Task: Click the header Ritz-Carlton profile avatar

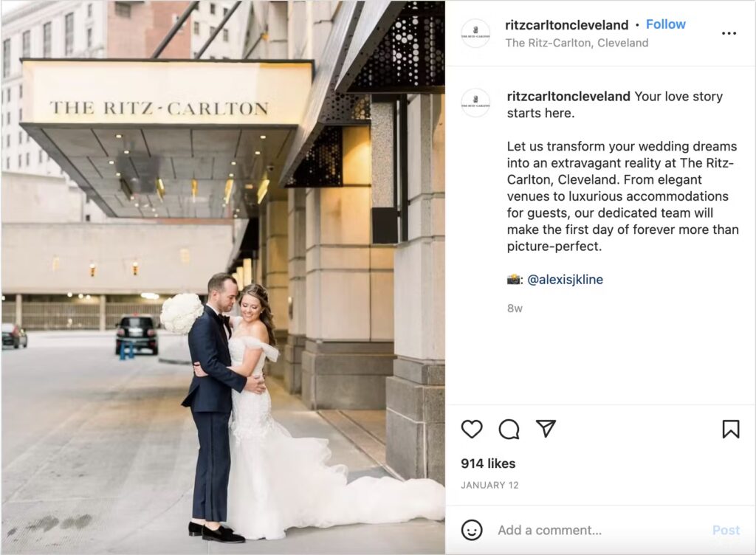Action: [475, 33]
